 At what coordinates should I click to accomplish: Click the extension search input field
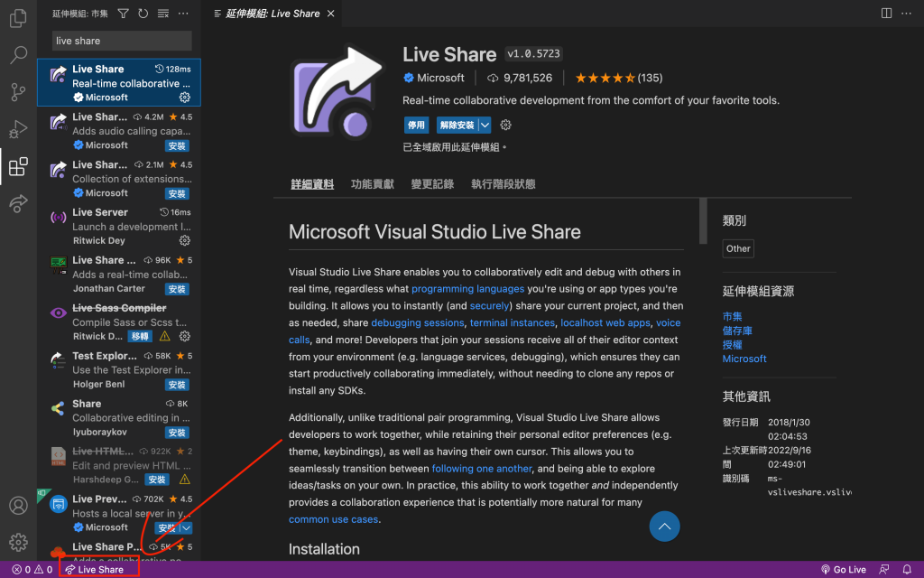coord(122,41)
